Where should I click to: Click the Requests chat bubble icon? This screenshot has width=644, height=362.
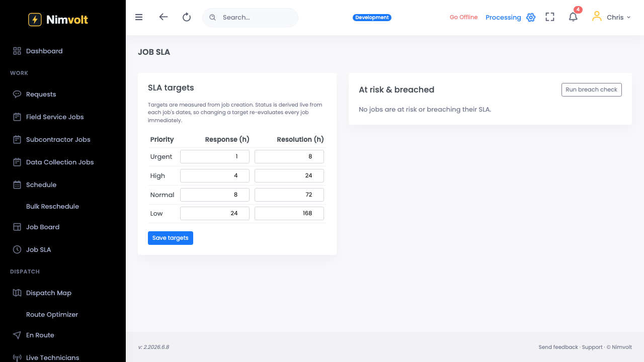click(17, 94)
